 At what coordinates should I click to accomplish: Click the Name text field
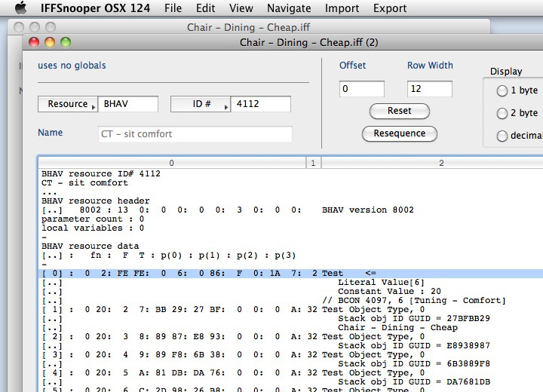[x=194, y=134]
